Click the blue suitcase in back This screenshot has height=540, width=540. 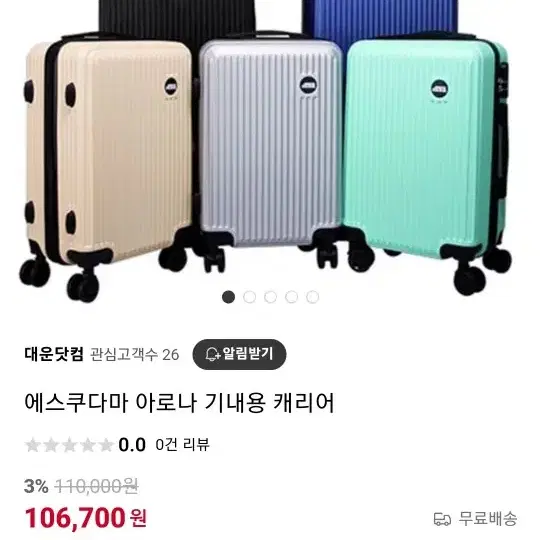(381, 17)
